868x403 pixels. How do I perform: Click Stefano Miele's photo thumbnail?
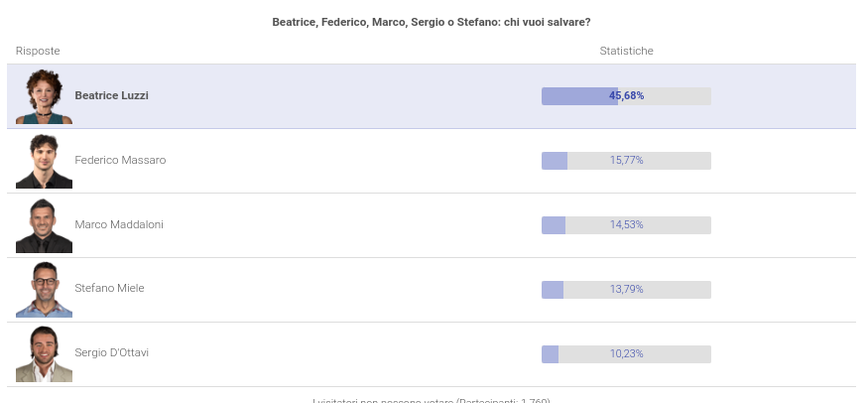[x=44, y=289]
